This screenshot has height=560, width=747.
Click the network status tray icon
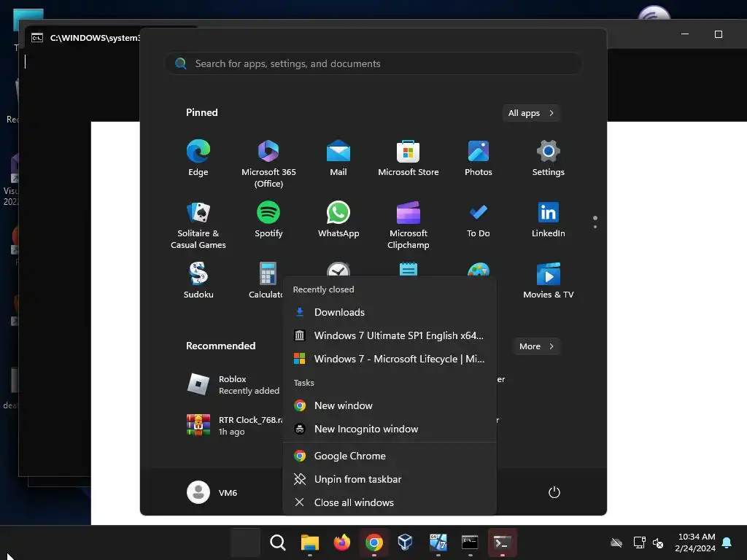(639, 542)
